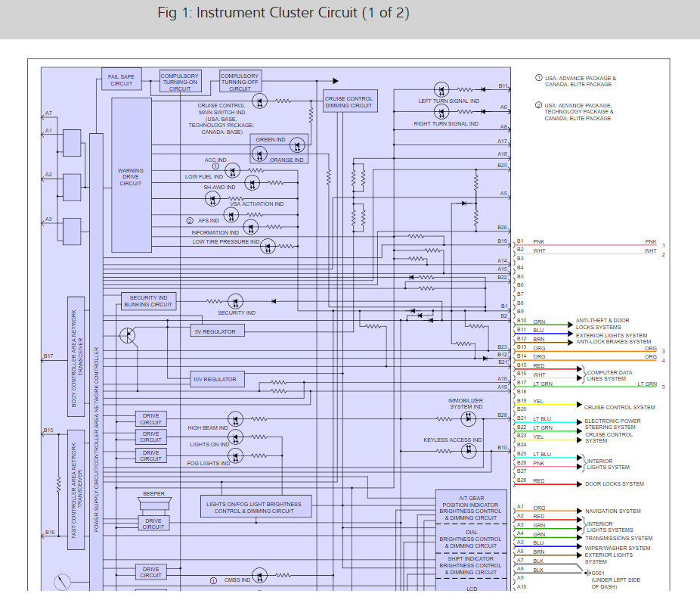Viewport: 700px width, 606px height.
Task: Select the Cruise Control Dimming Circuit block
Action: [x=351, y=101]
